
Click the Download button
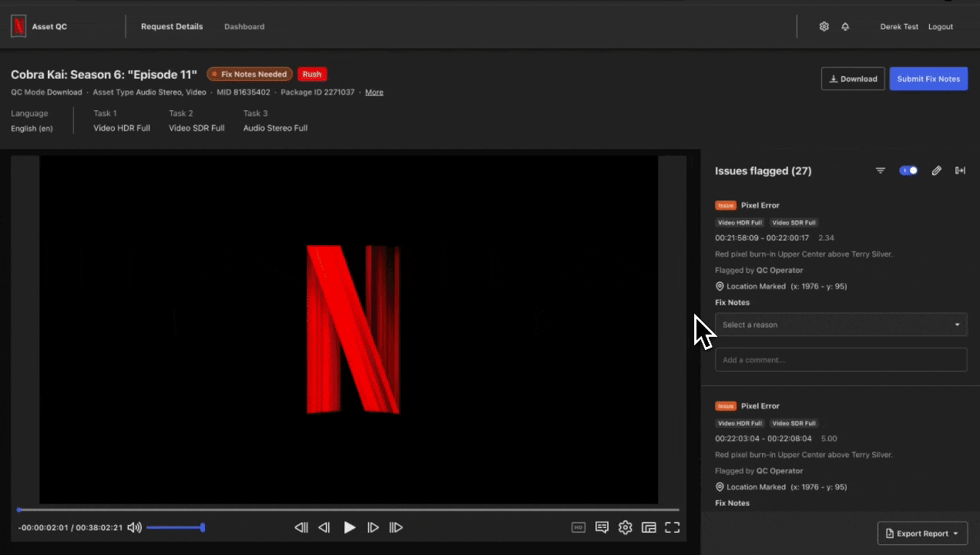pos(853,79)
